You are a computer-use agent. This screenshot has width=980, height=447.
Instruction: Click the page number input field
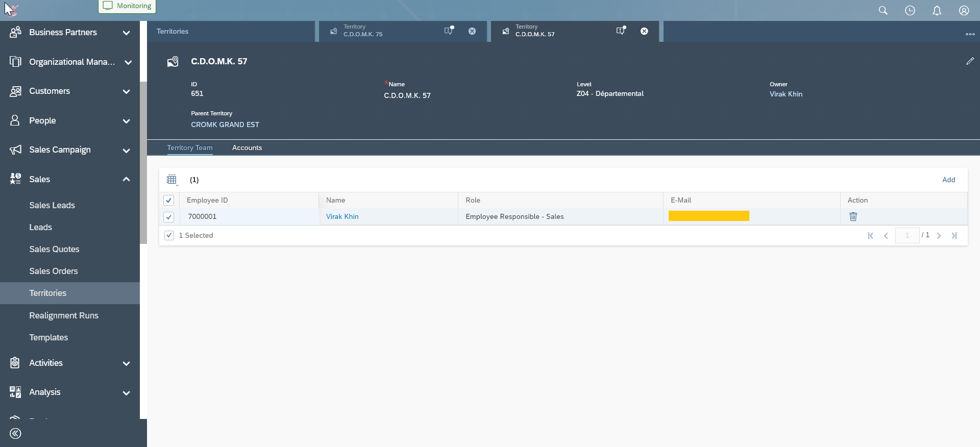907,236
